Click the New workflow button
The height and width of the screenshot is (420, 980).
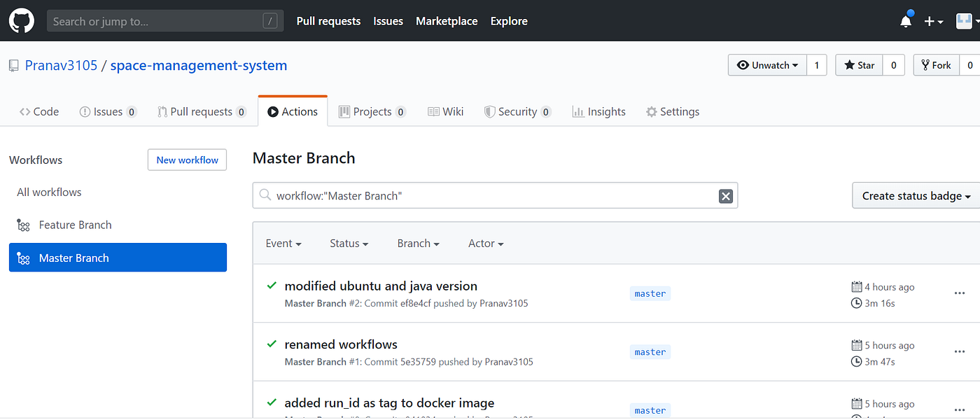coord(187,160)
